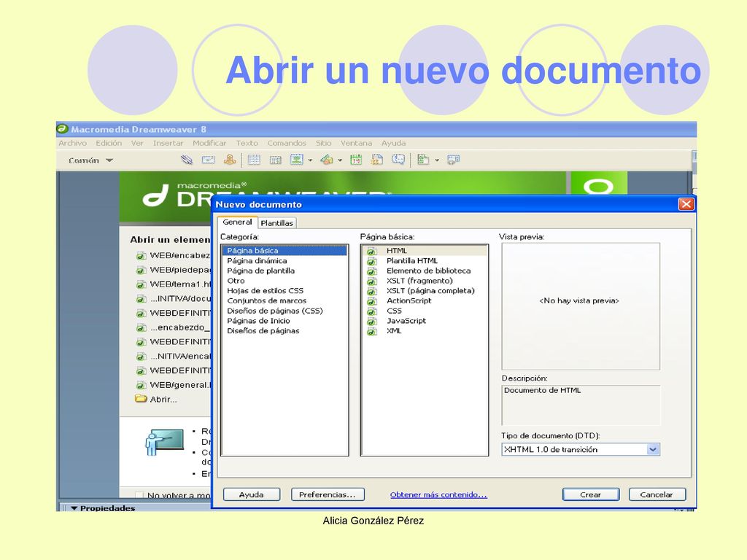Close the Nuevo documento dialog
Screen dimensions: 747x560
pos(686,204)
